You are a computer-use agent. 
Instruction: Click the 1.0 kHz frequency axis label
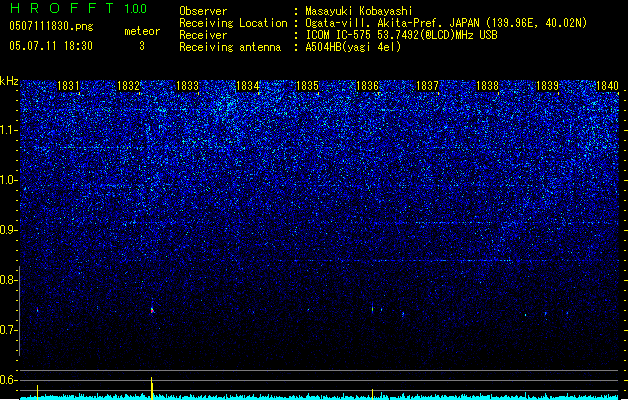(x=9, y=180)
